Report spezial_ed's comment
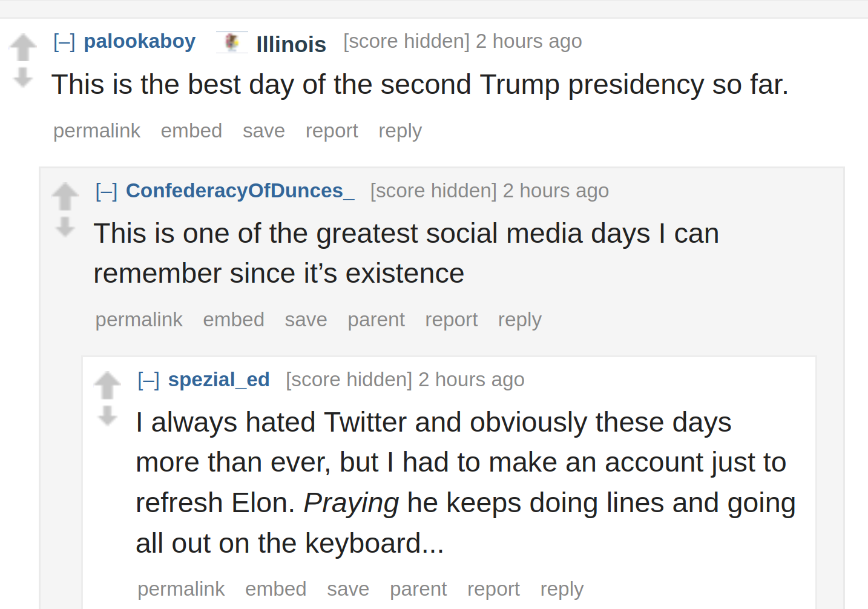Viewport: 868px width, 609px height. pos(493,589)
